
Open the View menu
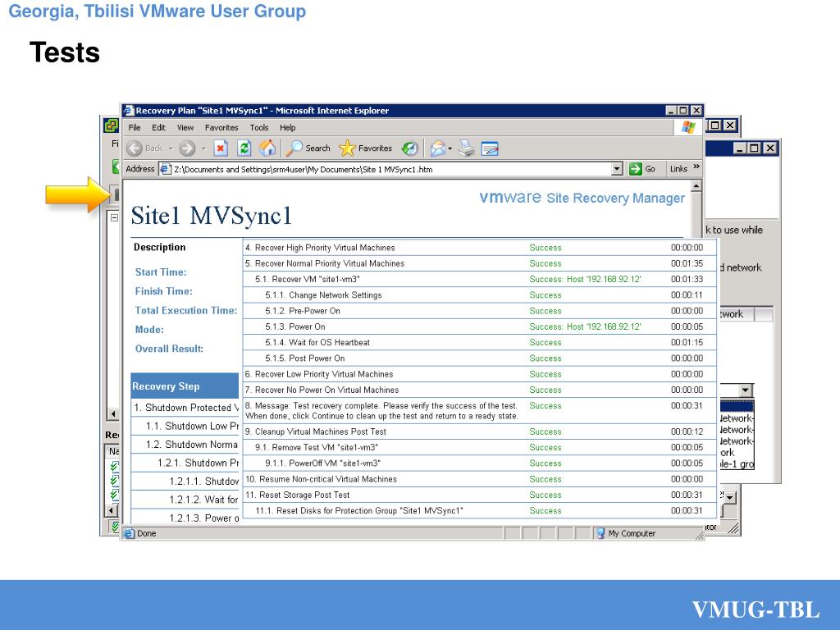(185, 127)
